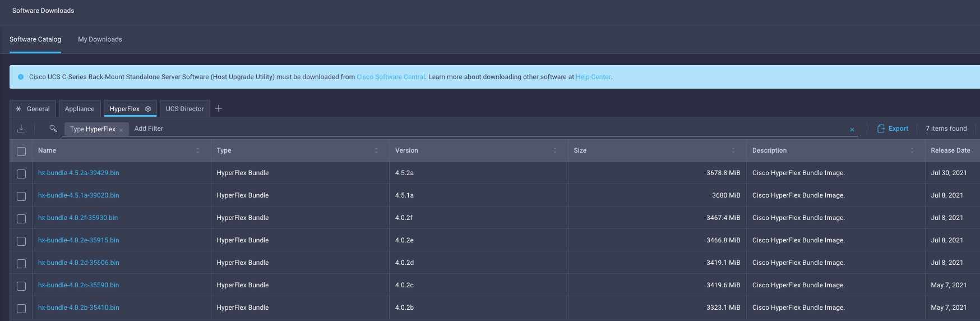Check the box for hx-bundle-4.0.2f-35930.bin

[21, 218]
